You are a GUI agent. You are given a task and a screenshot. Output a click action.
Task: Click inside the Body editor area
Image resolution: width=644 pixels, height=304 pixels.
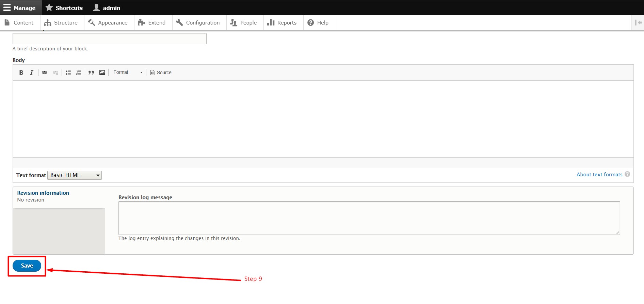[x=323, y=119]
